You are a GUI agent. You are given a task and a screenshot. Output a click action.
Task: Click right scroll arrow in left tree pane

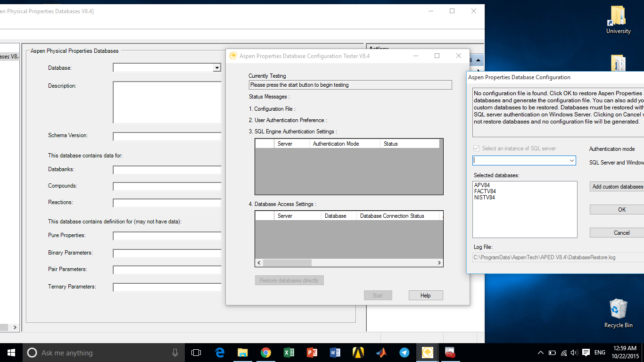[x=15, y=327]
